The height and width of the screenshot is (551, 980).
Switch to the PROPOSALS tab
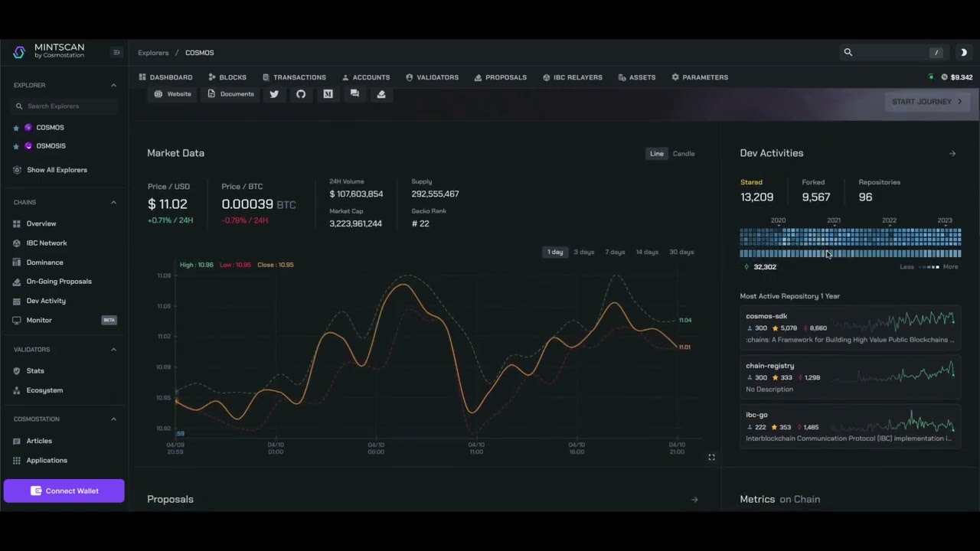tap(501, 77)
